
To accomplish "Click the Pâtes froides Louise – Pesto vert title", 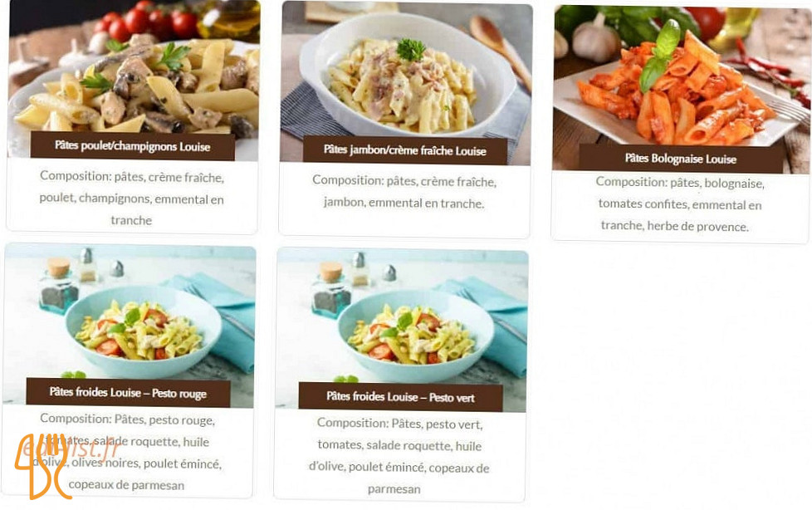I will (400, 397).
